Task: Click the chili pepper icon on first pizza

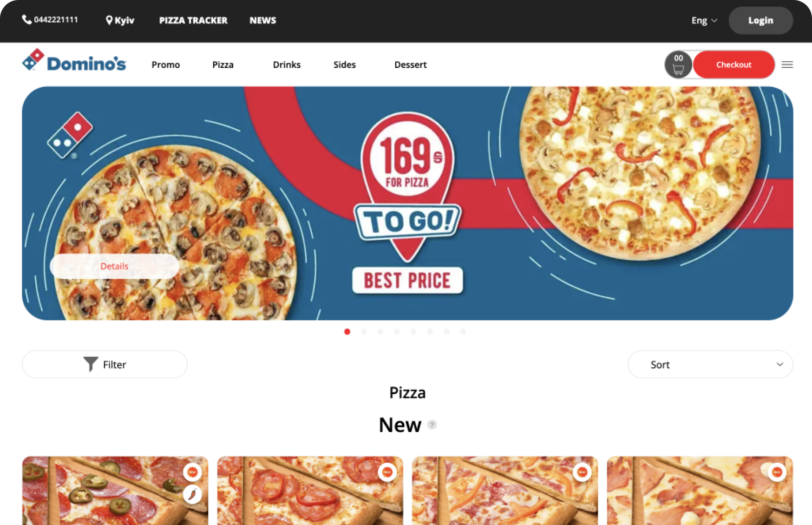Action: [x=192, y=494]
